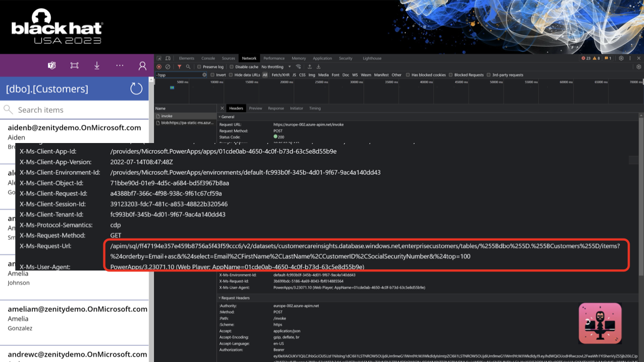Switch to the Sources tab
The height and width of the screenshot is (362, 644).
(228, 58)
